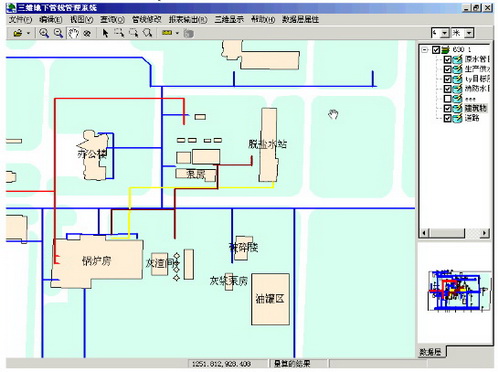Click the open file folder icon
The image size is (498, 372).
click(18, 33)
